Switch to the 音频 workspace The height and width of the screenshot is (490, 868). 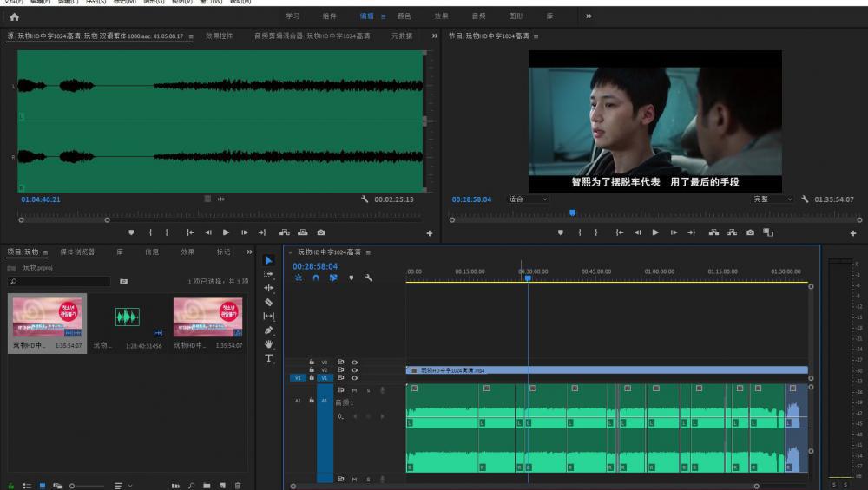tap(478, 16)
